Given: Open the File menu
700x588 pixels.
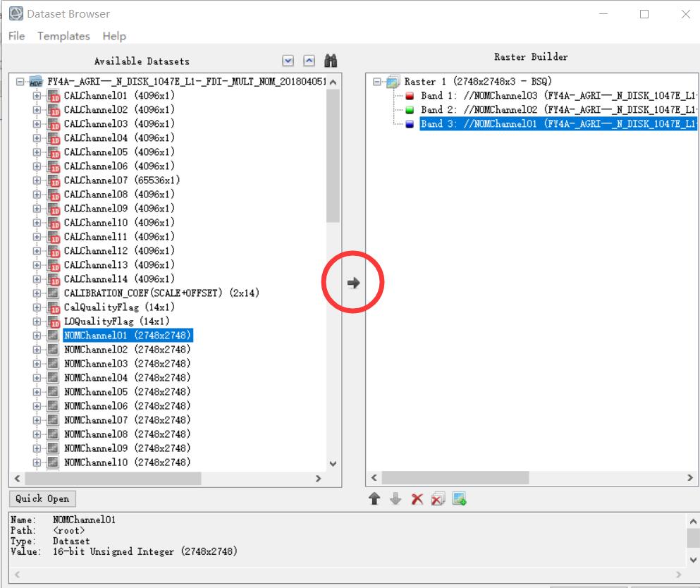Looking at the screenshot, I should [x=16, y=36].
